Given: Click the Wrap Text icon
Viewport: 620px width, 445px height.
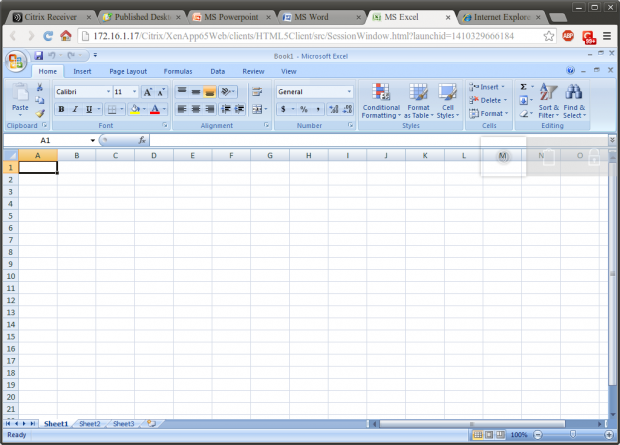Looking at the screenshot, I should coord(257,92).
